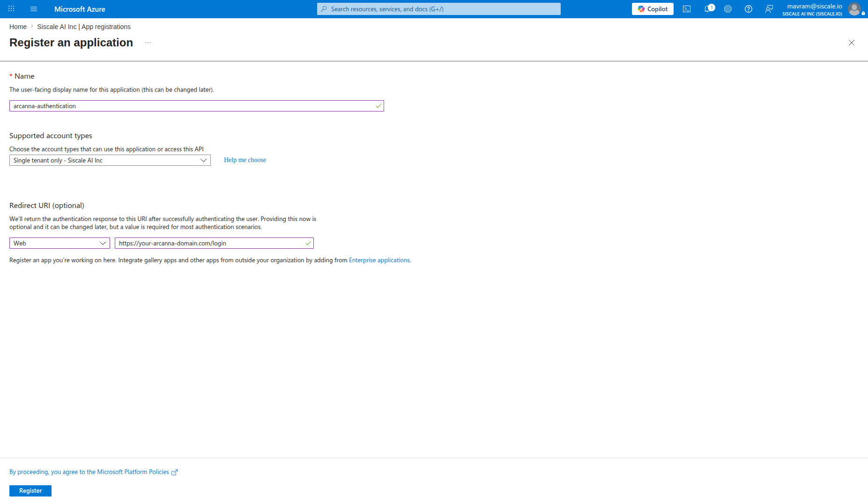The width and height of the screenshot is (868, 504).
Task: Expand Supported account types dropdown
Action: click(110, 160)
